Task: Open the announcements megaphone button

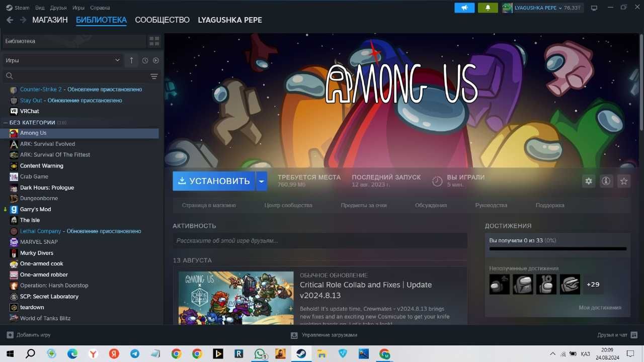Action: pyautogui.click(x=464, y=8)
